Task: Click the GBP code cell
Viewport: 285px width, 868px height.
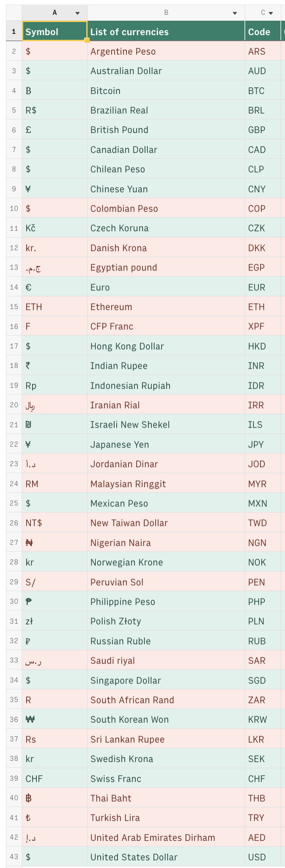Action: (263, 130)
